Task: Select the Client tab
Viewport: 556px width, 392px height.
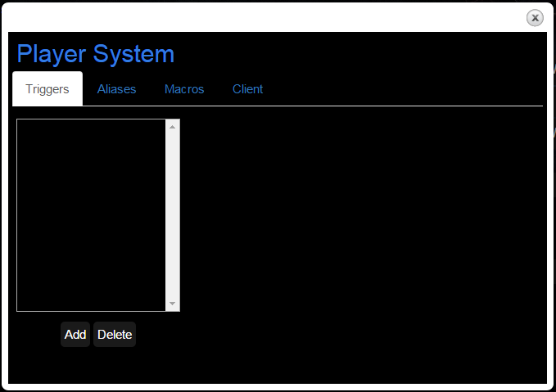Action: pyautogui.click(x=247, y=89)
